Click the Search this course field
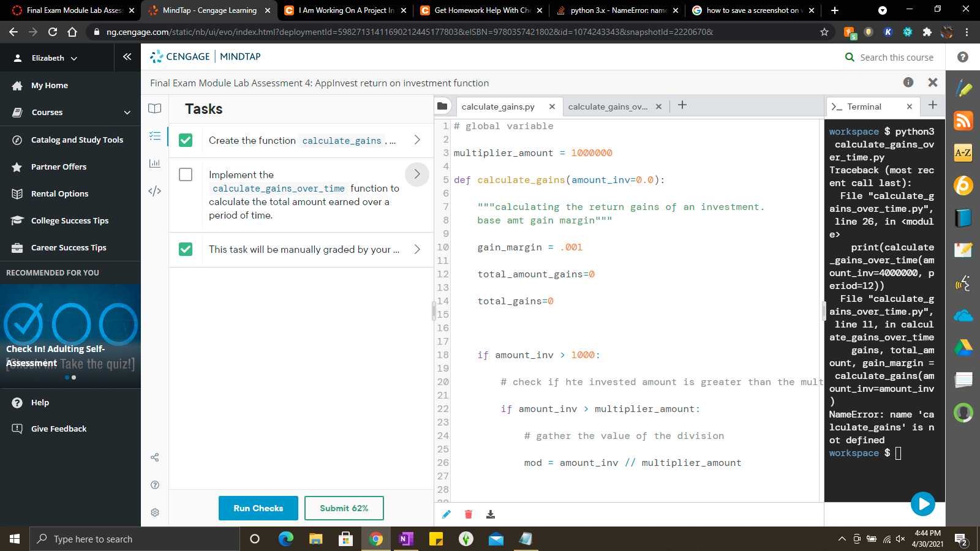Viewport: 980px width, 551px height. (x=896, y=58)
